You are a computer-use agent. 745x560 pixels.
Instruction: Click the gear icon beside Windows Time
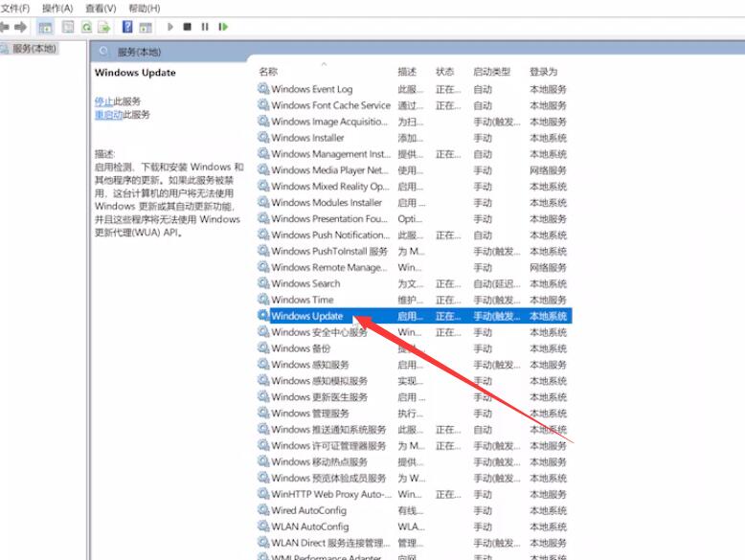(x=263, y=299)
